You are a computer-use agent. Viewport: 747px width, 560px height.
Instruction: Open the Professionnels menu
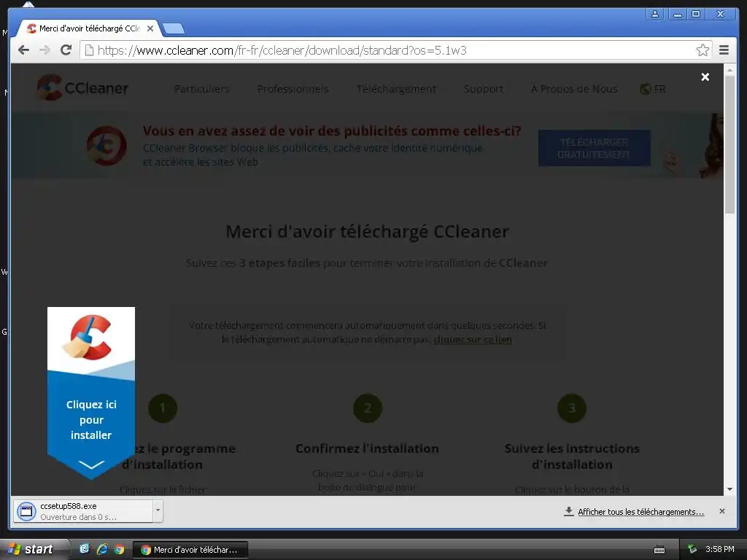tap(293, 89)
